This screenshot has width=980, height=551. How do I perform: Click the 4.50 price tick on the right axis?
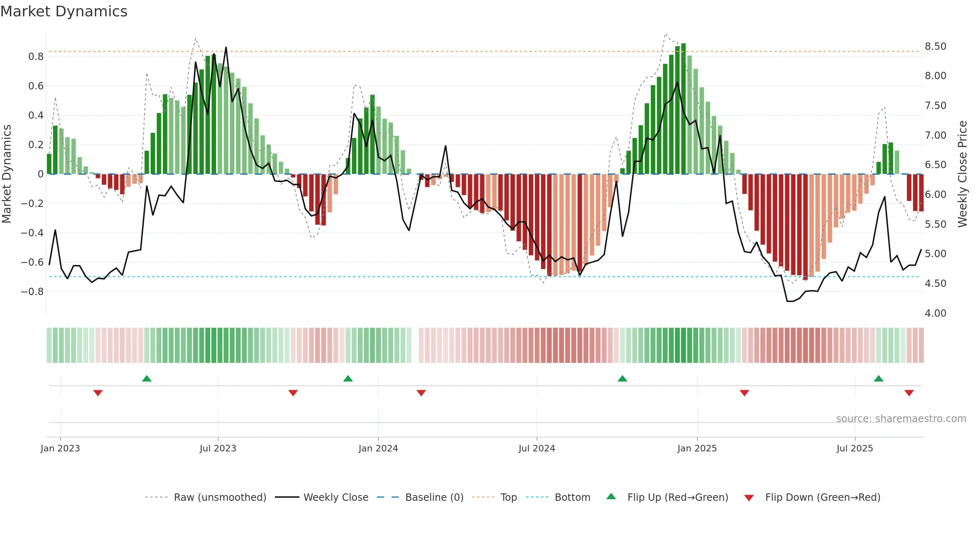click(935, 284)
